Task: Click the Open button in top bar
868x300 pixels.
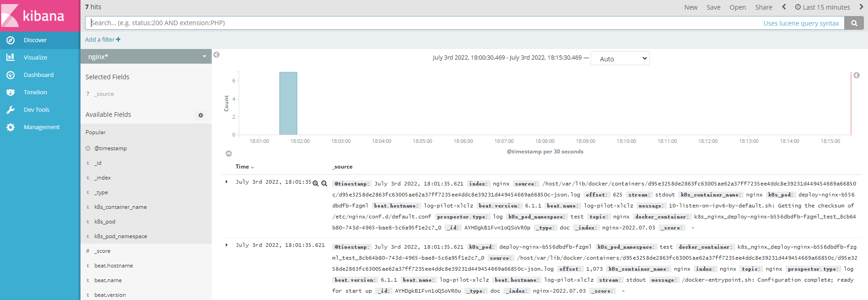Action: pyautogui.click(x=738, y=7)
